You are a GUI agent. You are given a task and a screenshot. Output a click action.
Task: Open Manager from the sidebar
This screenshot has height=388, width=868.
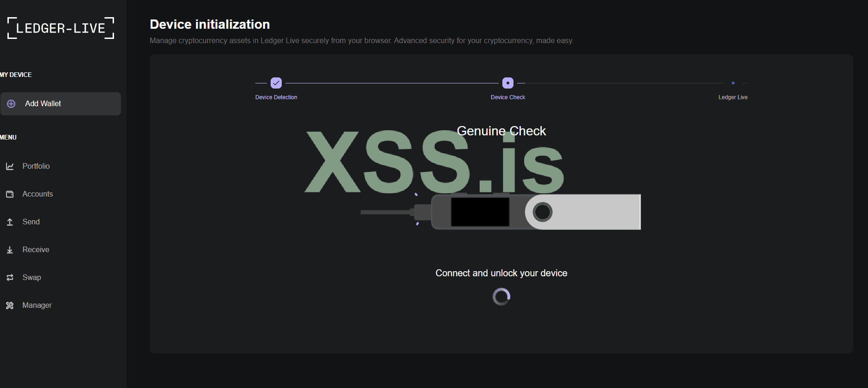37,305
